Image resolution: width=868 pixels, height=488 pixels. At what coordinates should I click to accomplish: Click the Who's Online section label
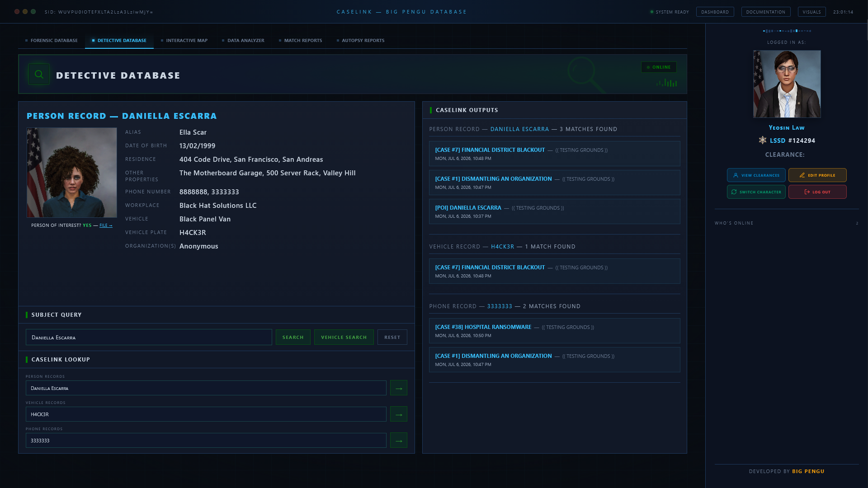coord(734,223)
